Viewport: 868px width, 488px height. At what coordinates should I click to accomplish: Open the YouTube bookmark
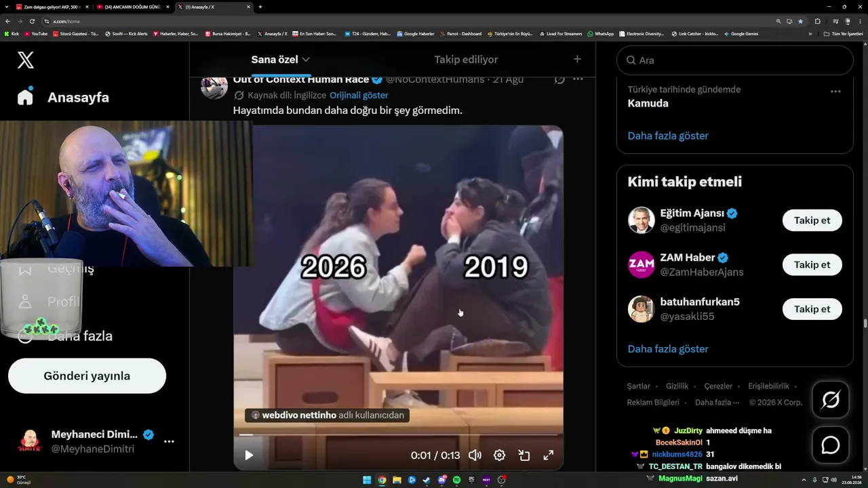click(36, 34)
